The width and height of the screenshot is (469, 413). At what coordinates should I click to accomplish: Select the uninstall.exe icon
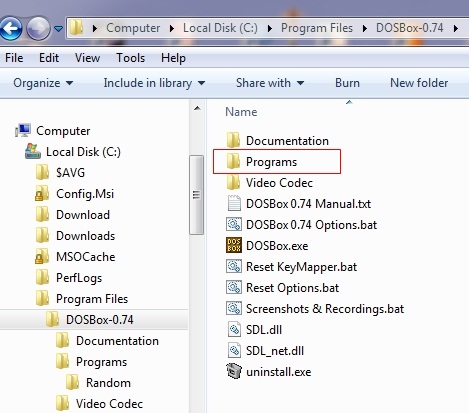(234, 371)
